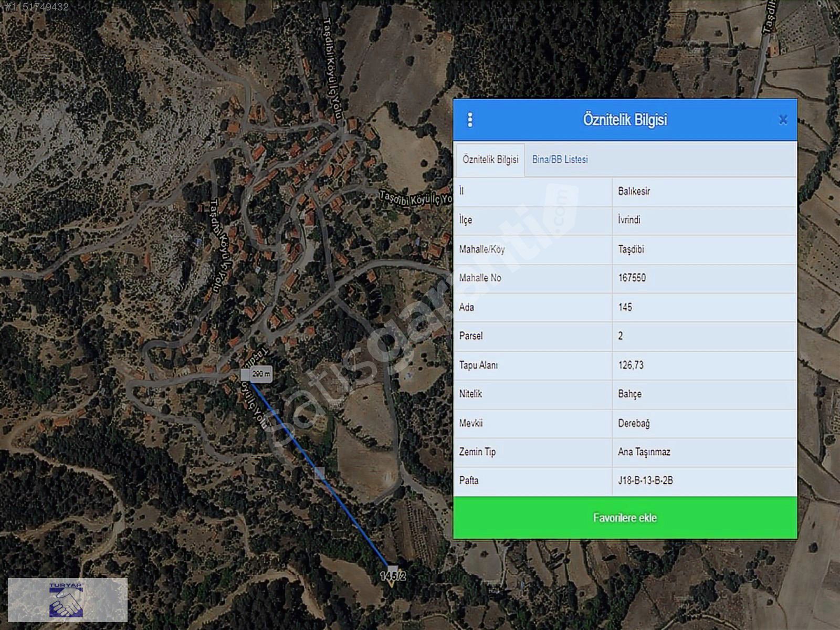
Task: Click the Taşdibi neighborhood value
Action: coord(631,249)
